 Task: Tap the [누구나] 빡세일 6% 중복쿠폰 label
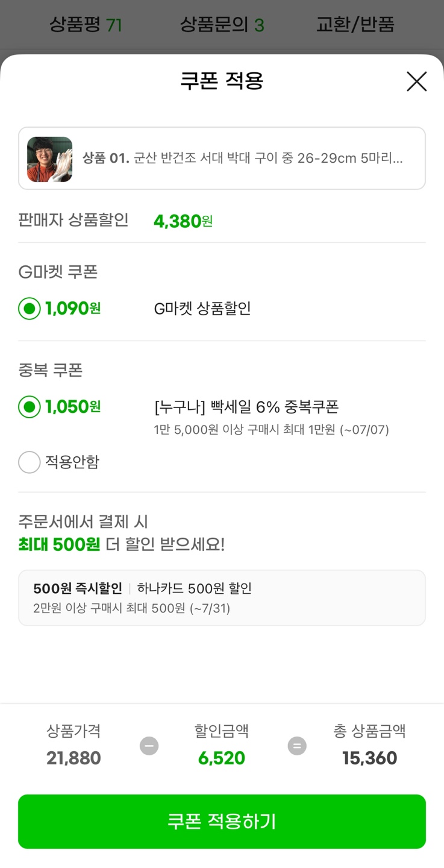tap(246, 407)
